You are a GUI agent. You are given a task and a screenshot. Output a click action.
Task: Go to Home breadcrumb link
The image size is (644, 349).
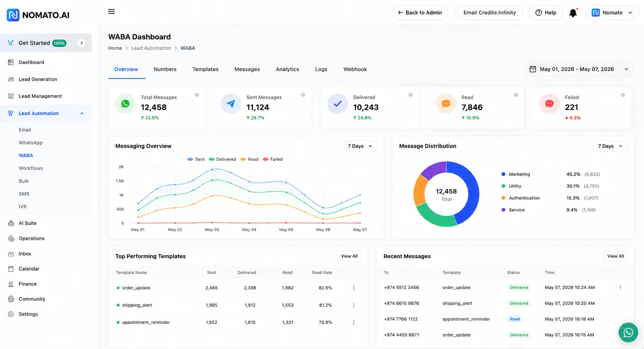[115, 48]
